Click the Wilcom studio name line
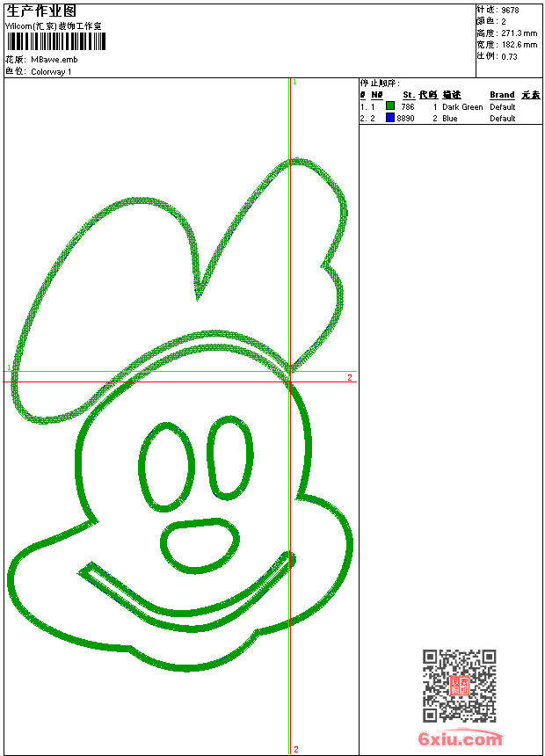 [54, 26]
